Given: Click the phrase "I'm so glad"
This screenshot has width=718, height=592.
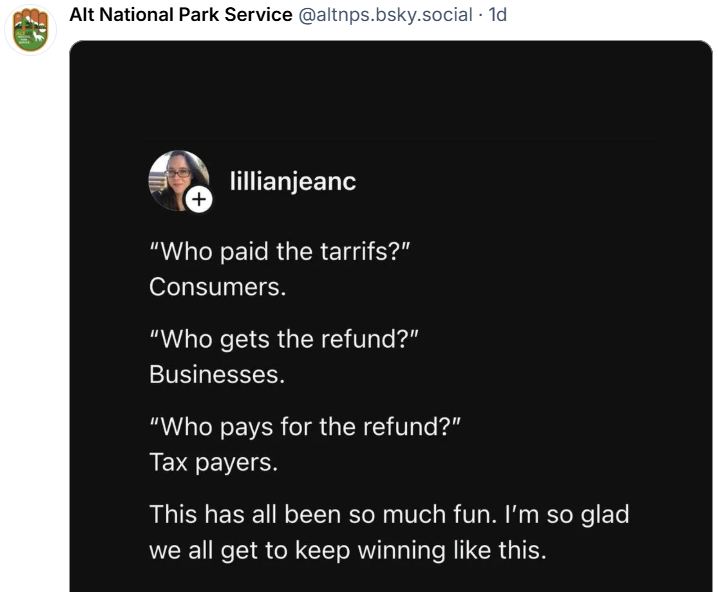Looking at the screenshot, I should tap(567, 514).
